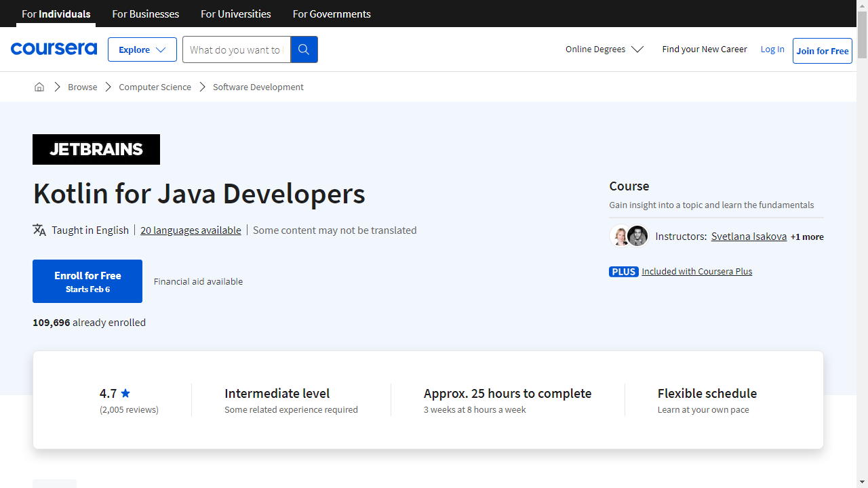The height and width of the screenshot is (488, 868).
Task: Click Financial aid available link
Action: coord(198,281)
